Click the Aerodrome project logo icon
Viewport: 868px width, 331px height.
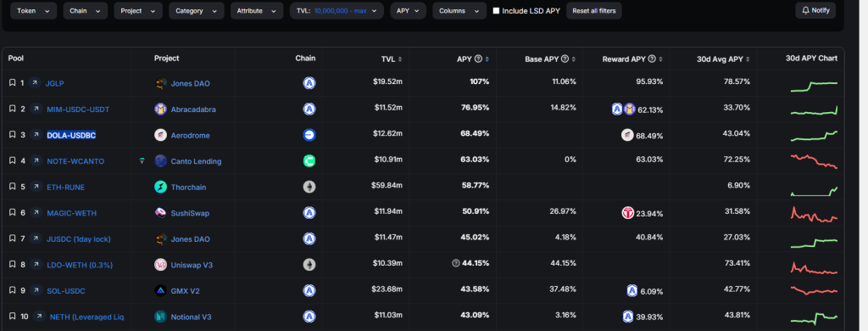(x=160, y=135)
